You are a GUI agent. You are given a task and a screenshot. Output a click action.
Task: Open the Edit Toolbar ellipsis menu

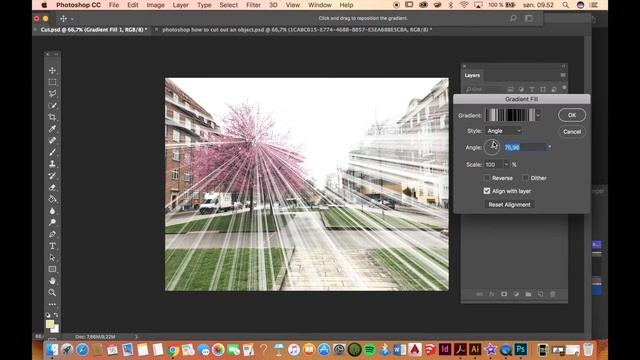click(52, 304)
